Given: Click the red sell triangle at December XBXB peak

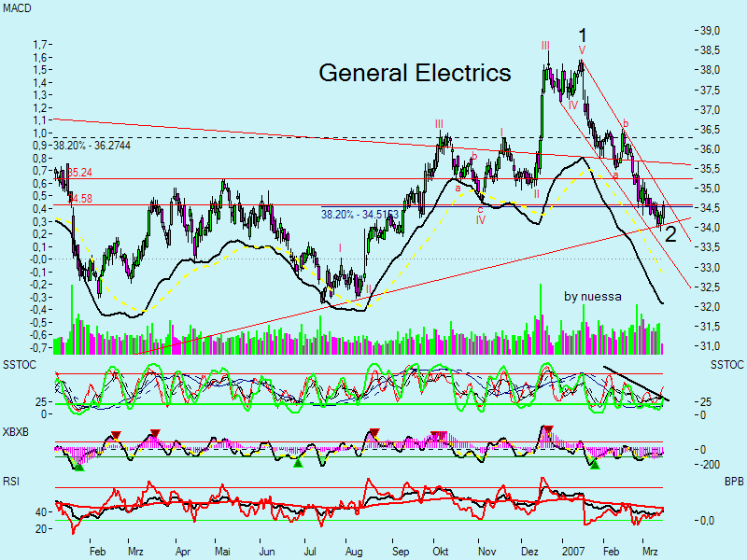Looking at the screenshot, I should [548, 429].
